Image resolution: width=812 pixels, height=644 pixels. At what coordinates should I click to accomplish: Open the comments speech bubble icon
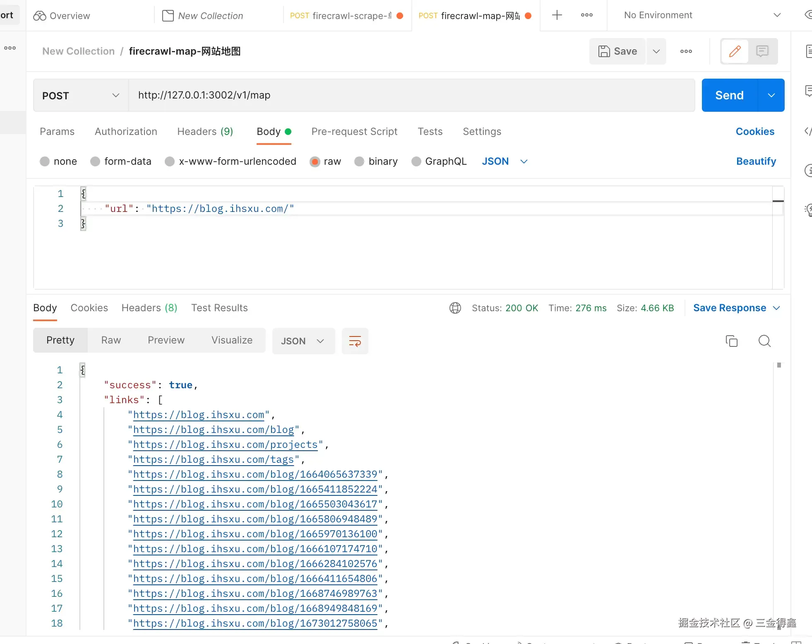coord(762,51)
